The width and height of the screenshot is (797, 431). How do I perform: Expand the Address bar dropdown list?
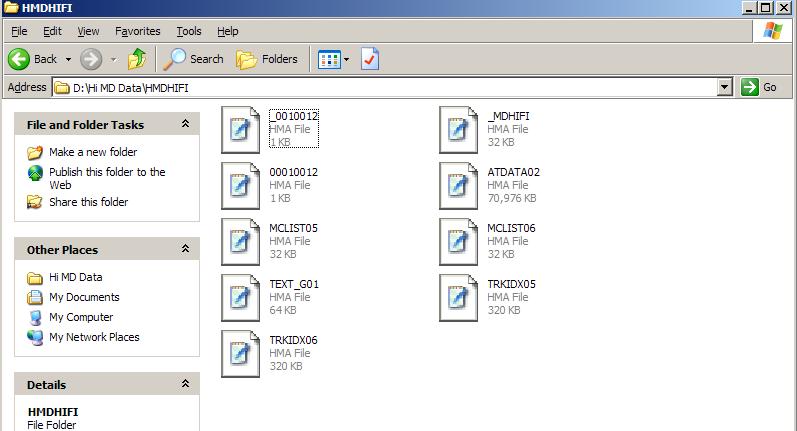724,87
